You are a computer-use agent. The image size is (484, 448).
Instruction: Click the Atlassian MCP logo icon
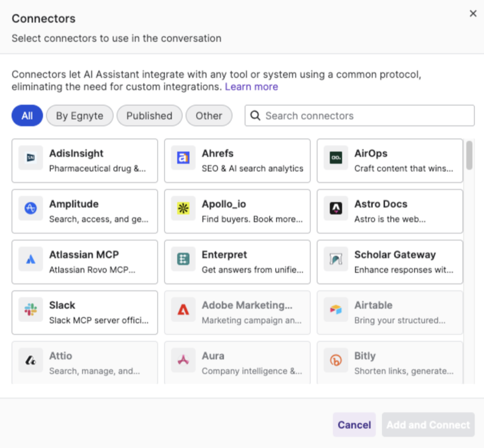pyautogui.click(x=31, y=259)
